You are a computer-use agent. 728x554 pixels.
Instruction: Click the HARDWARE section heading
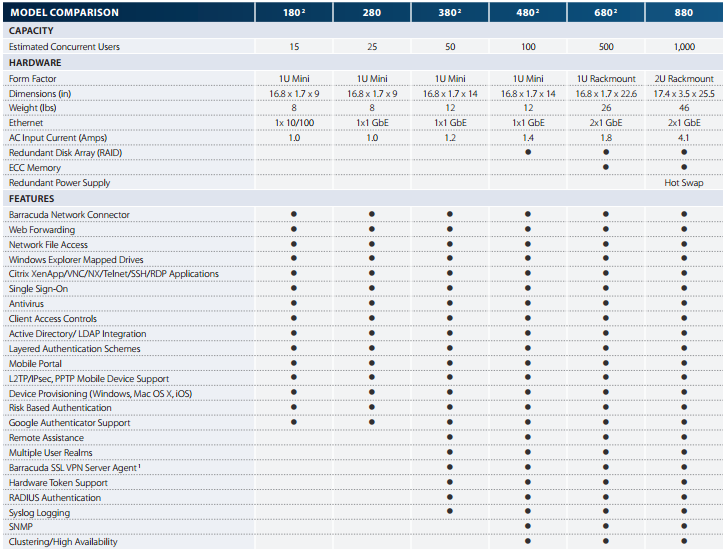tap(35, 63)
